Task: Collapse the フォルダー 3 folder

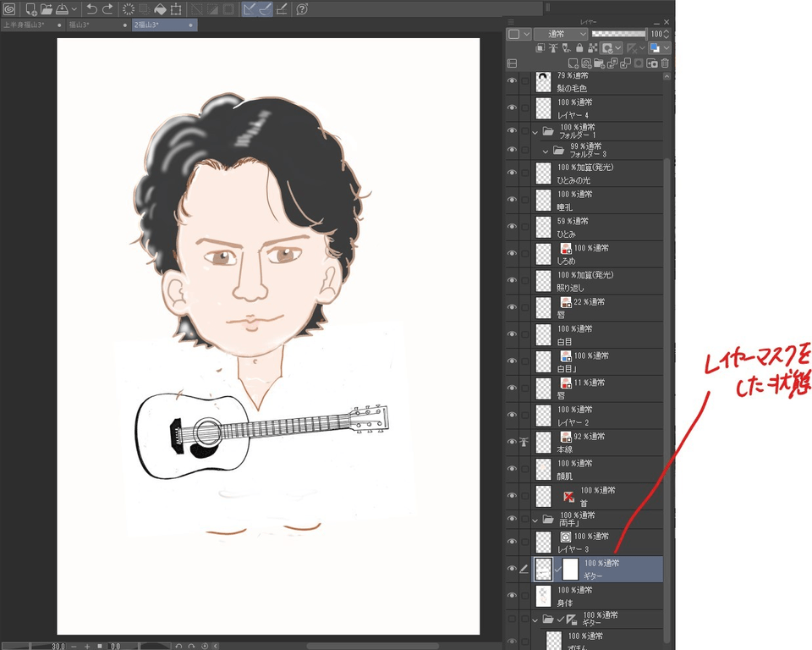Action: click(546, 151)
